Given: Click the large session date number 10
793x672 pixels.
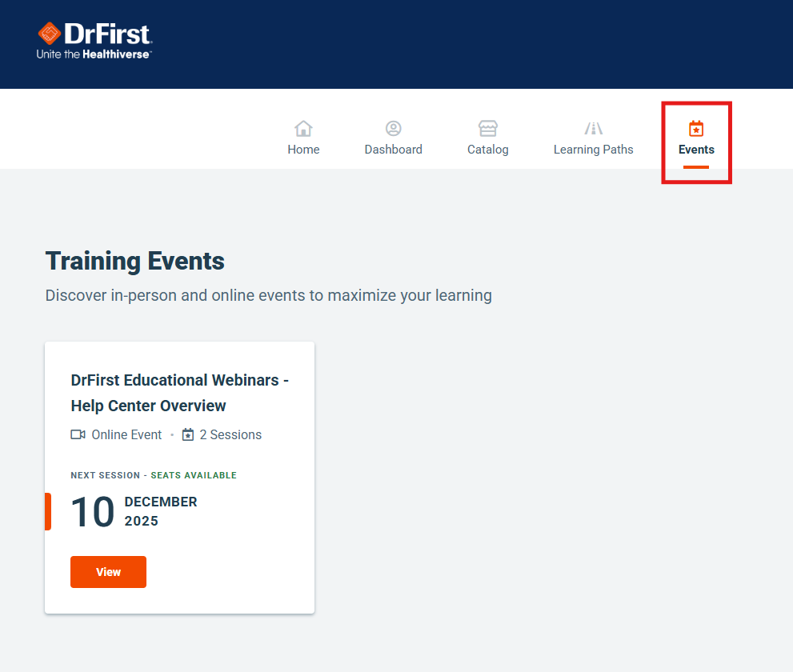Looking at the screenshot, I should pyautogui.click(x=93, y=512).
